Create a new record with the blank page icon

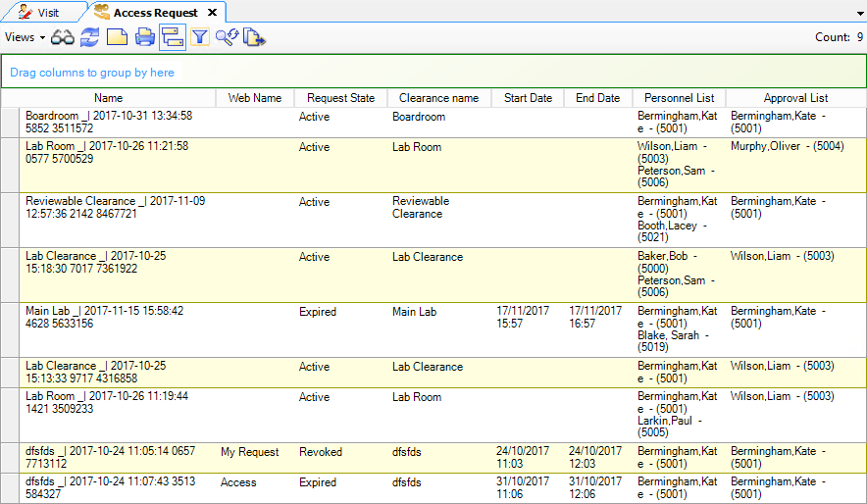click(x=117, y=37)
